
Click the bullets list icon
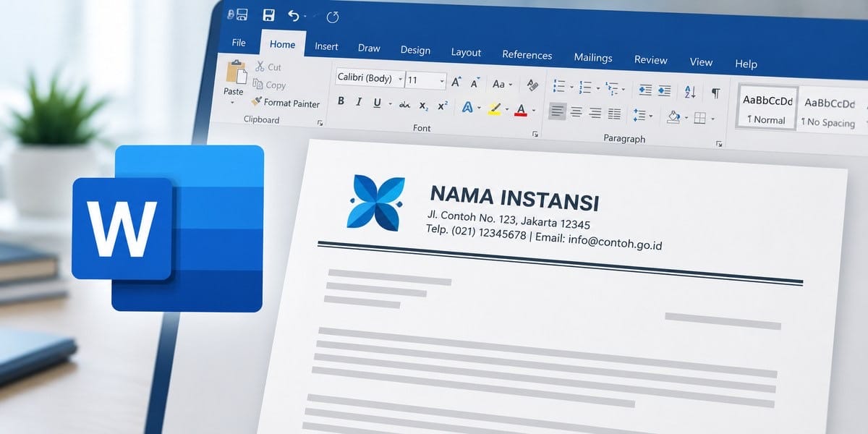[x=558, y=86]
